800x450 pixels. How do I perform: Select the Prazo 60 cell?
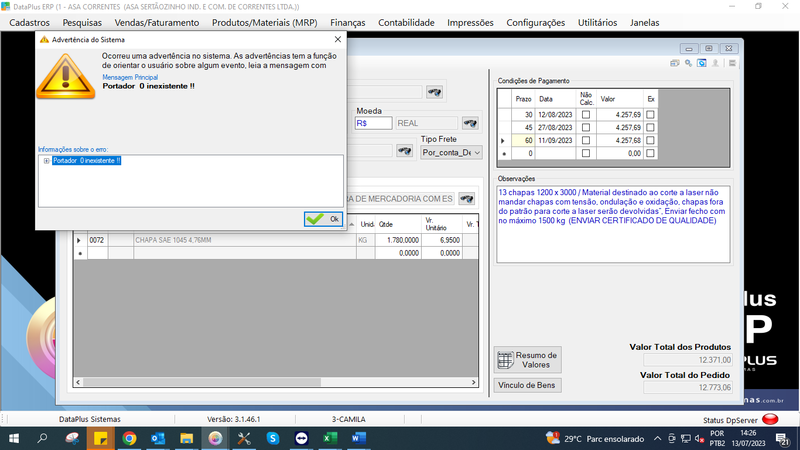522,140
